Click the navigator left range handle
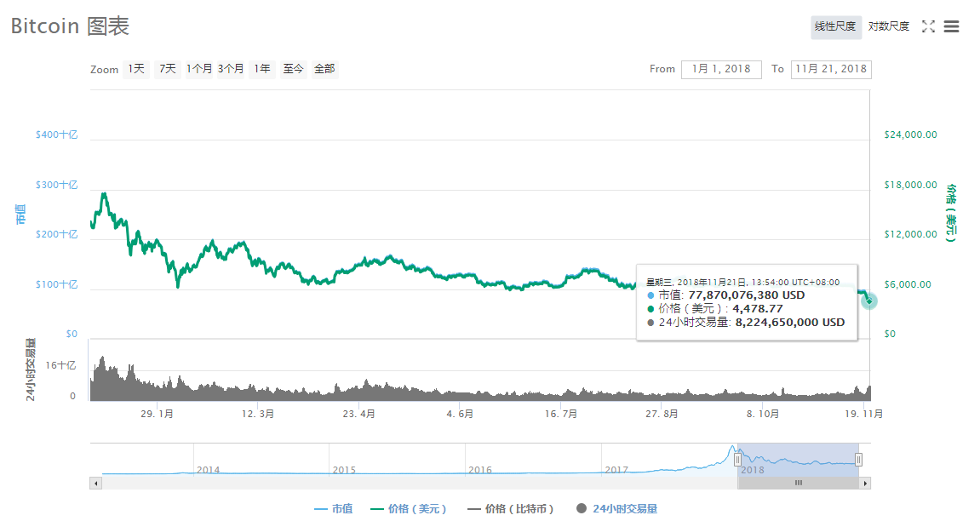This screenshot has height=521, width=980. (737, 460)
